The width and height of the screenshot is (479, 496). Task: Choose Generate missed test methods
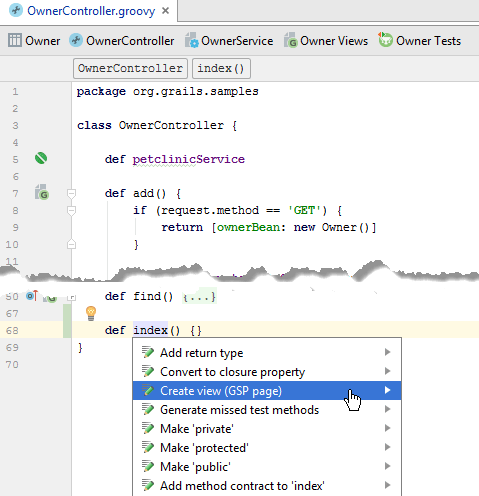(x=267, y=410)
